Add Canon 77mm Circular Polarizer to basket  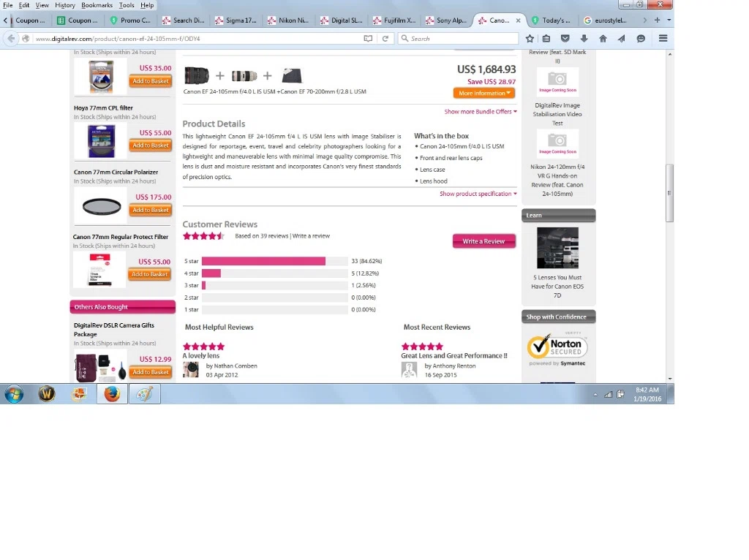[x=151, y=210]
